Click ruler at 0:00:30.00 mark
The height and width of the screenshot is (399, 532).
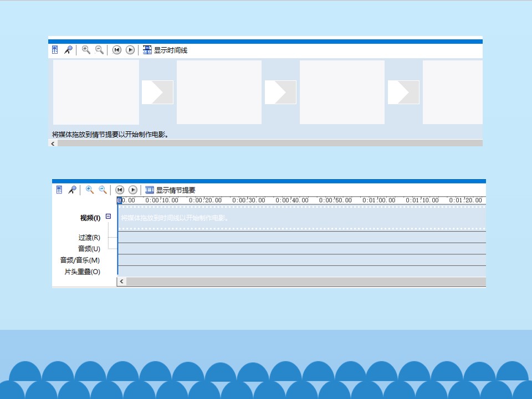pos(249,200)
